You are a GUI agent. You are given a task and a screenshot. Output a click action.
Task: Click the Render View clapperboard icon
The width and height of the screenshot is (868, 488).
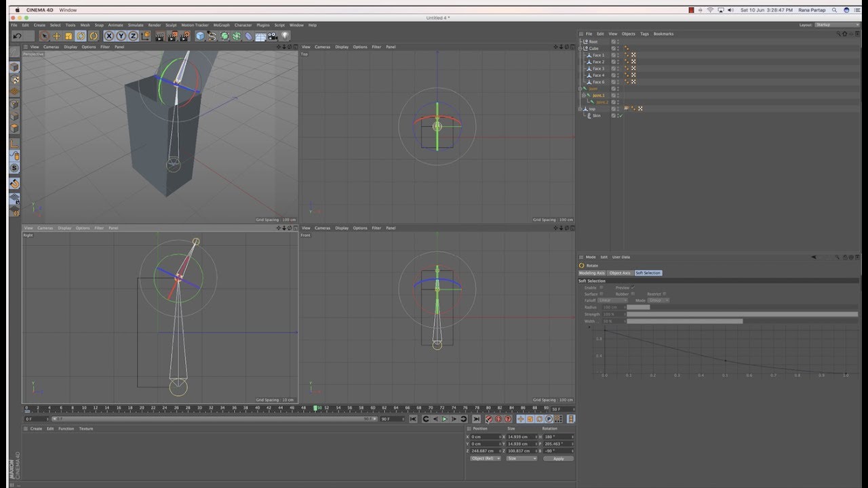click(x=160, y=36)
